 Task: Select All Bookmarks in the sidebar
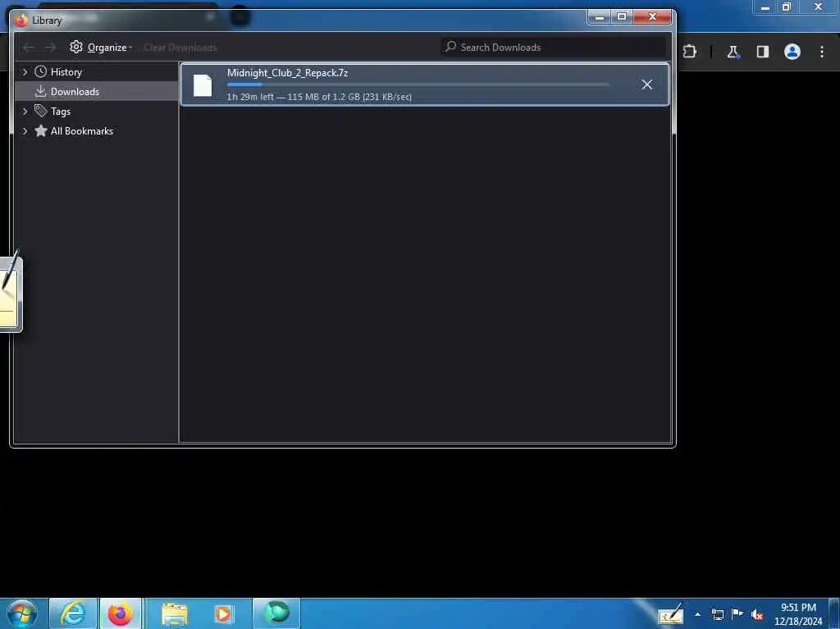pos(81,130)
